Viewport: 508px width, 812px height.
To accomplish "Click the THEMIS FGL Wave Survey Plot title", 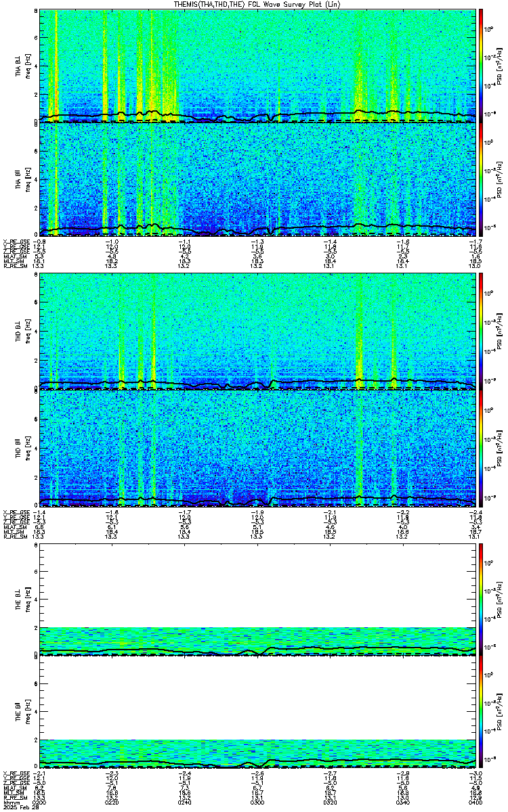I will pos(257,4).
